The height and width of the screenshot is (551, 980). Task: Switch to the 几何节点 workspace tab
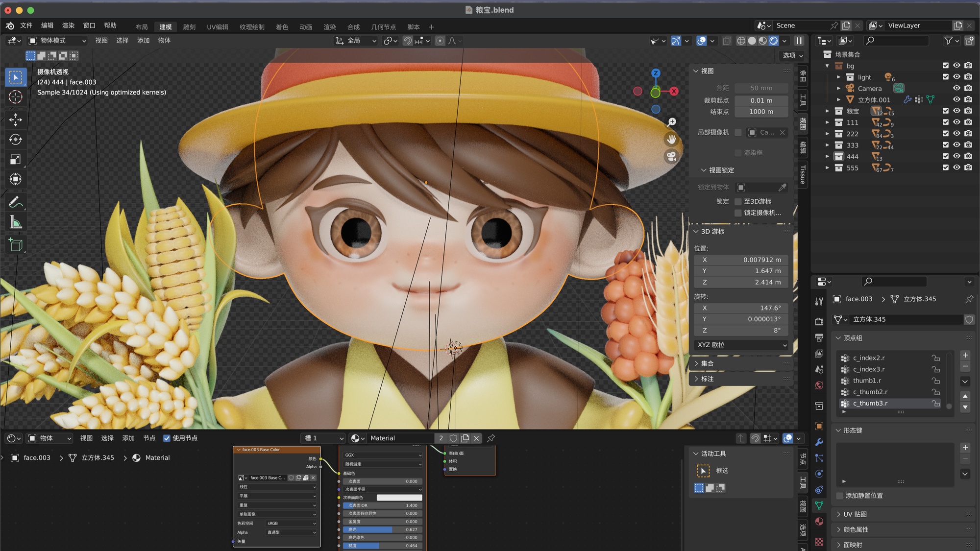click(x=383, y=27)
